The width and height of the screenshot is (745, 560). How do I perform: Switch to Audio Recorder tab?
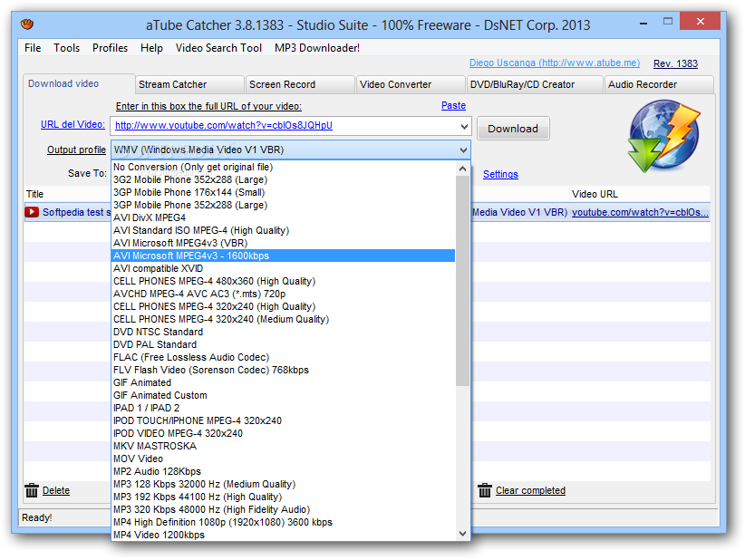click(659, 84)
